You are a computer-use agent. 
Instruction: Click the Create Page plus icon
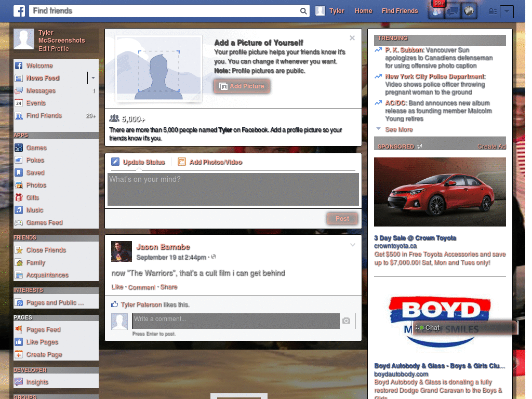tap(19, 354)
